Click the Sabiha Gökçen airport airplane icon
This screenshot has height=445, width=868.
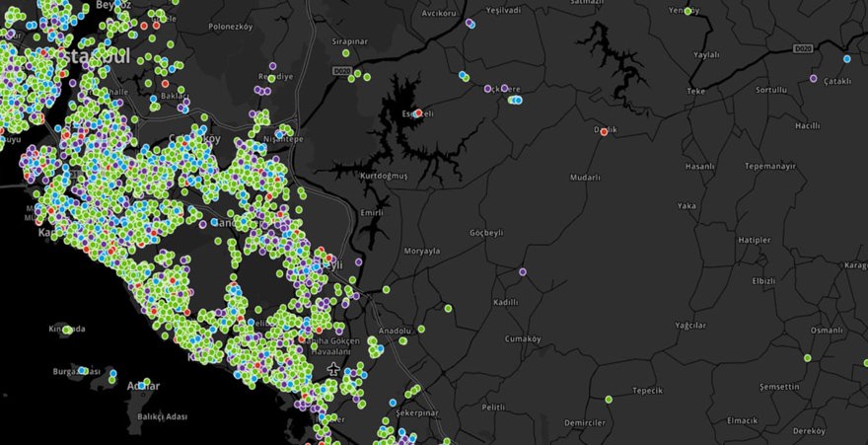click(x=333, y=369)
